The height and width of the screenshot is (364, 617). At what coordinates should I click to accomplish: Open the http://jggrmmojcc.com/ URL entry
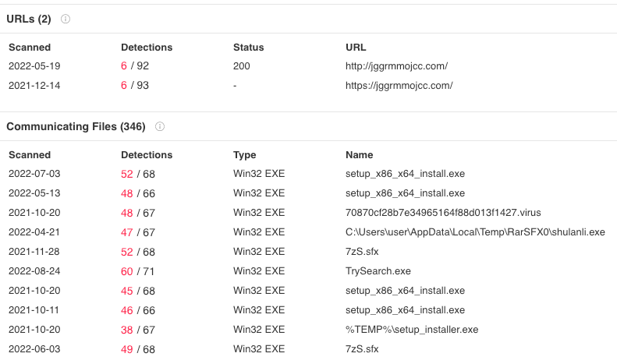[396, 66]
